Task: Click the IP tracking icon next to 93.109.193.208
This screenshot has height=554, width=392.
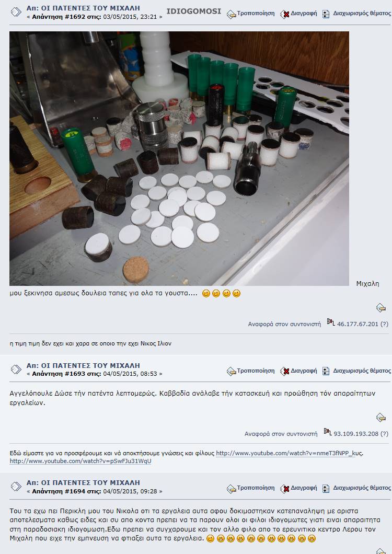Action: point(327,432)
